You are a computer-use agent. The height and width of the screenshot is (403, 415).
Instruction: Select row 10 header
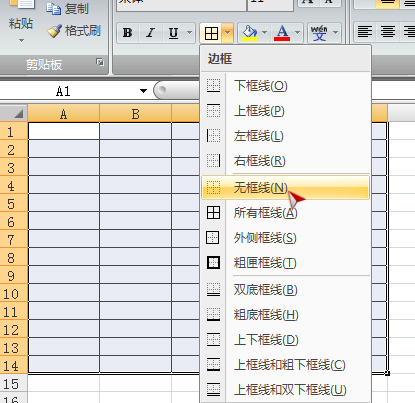click(x=14, y=293)
